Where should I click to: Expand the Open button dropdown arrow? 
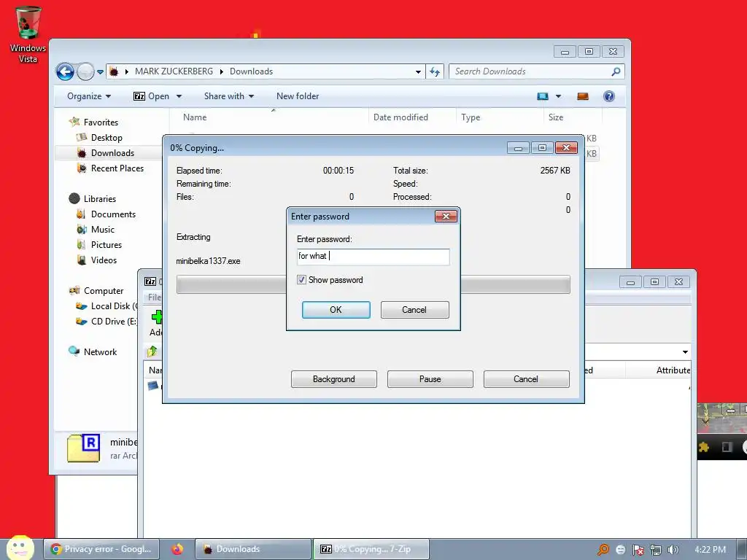(179, 96)
